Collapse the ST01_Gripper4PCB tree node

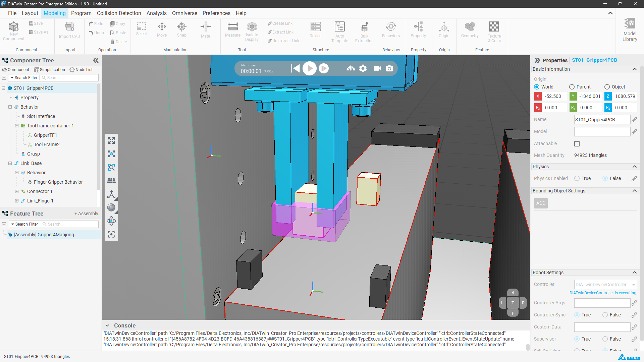(x=3, y=88)
